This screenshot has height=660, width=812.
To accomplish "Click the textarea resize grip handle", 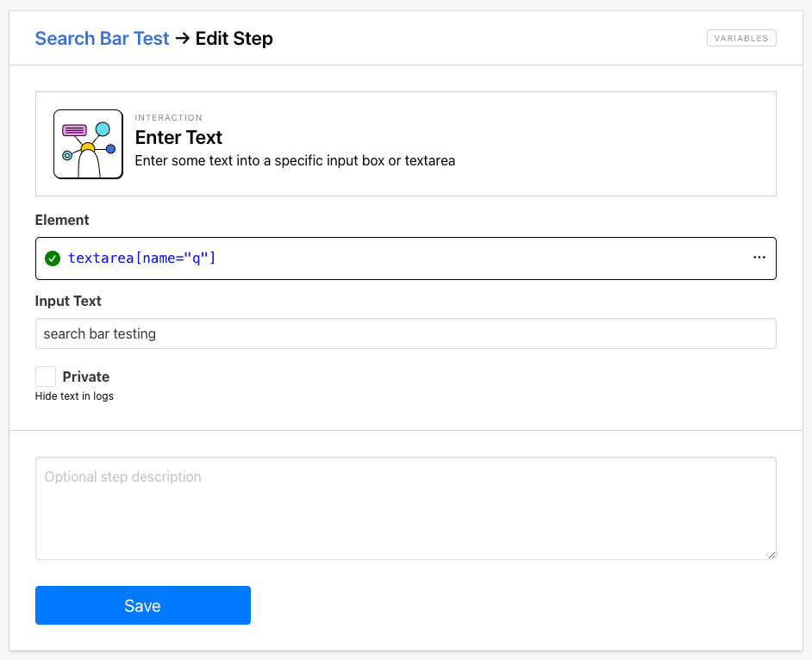I will [x=771, y=556].
